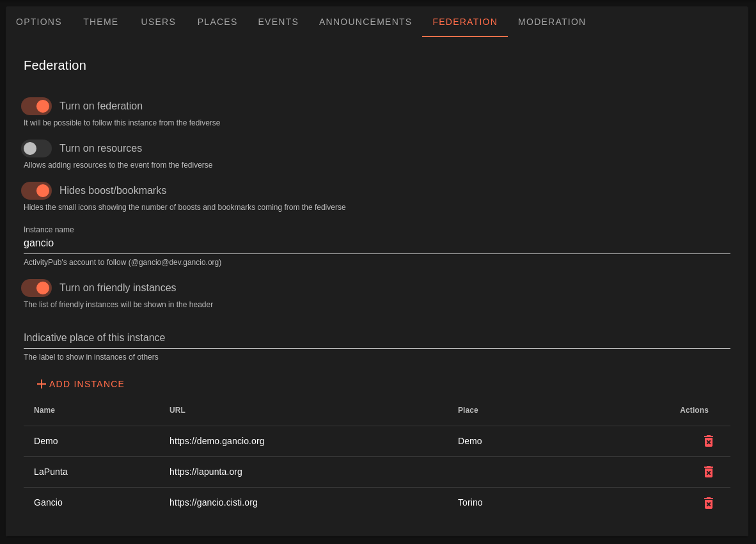Image resolution: width=756 pixels, height=544 pixels.
Task: Toggle Hides boost/bookmarks off
Action: [x=36, y=191]
